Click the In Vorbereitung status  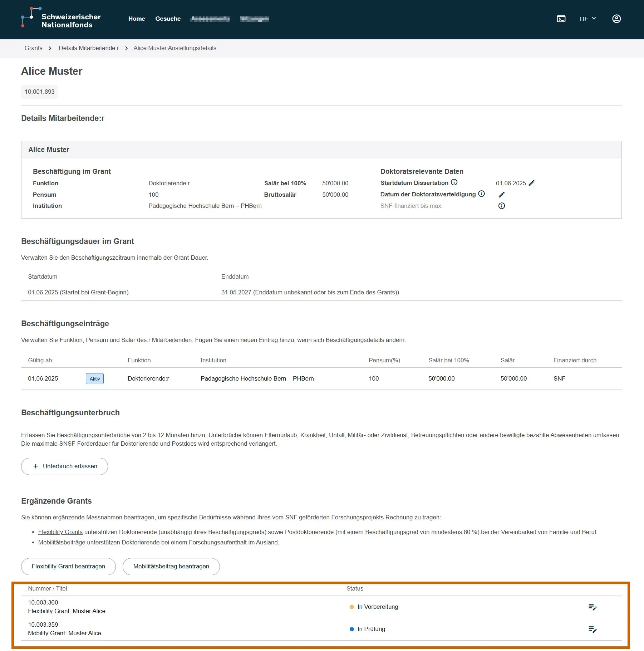[374, 607]
